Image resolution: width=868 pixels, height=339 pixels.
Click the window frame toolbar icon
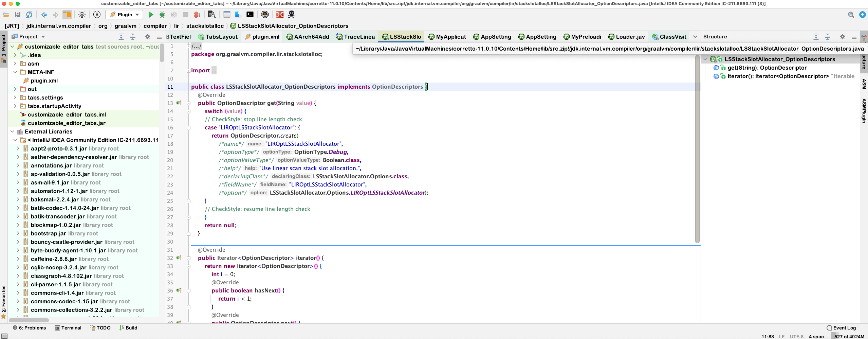[x=227, y=15]
